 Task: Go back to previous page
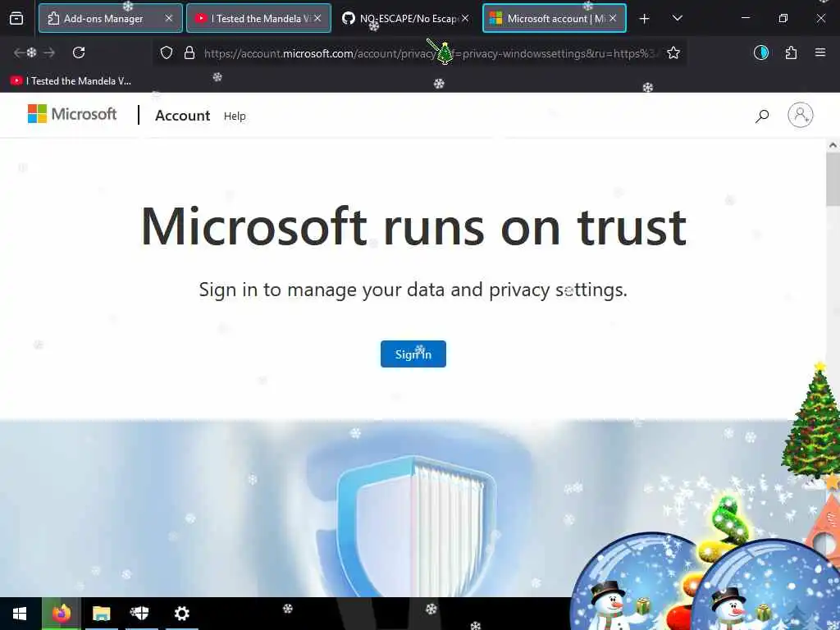pos(20,52)
